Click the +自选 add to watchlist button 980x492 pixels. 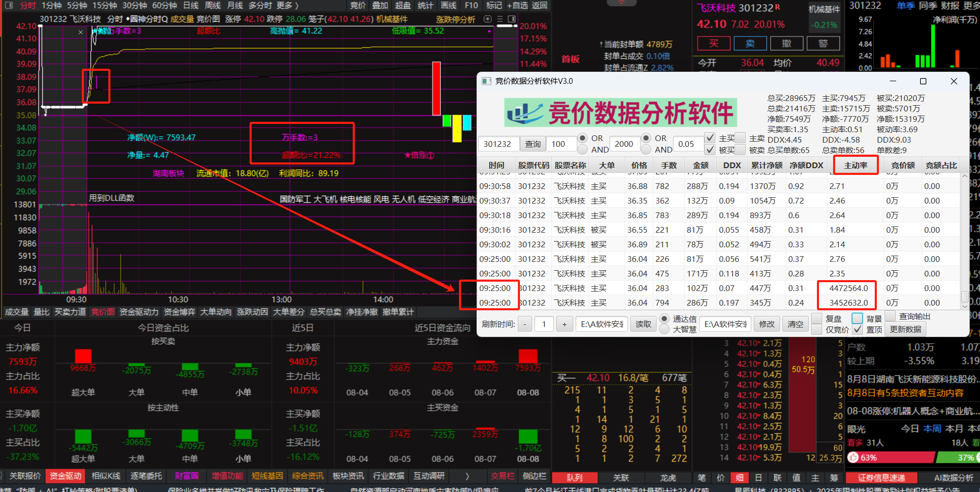518,5
